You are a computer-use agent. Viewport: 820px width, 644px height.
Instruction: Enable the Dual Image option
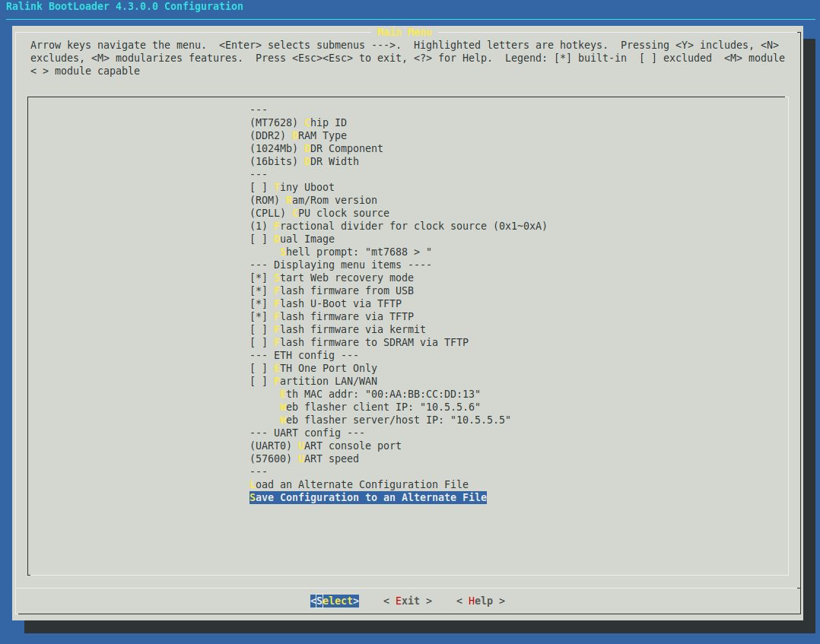click(292, 239)
